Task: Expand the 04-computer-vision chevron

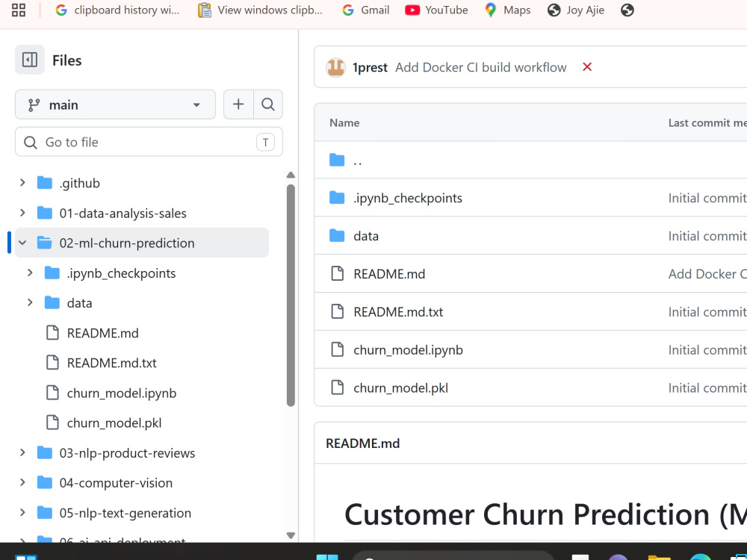Action: 22,483
